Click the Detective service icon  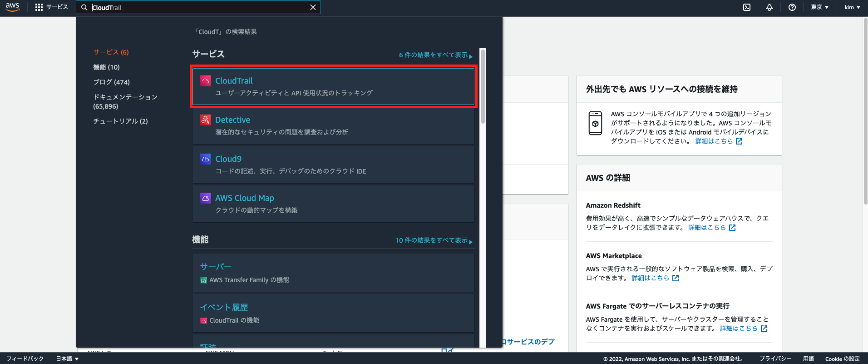click(205, 120)
